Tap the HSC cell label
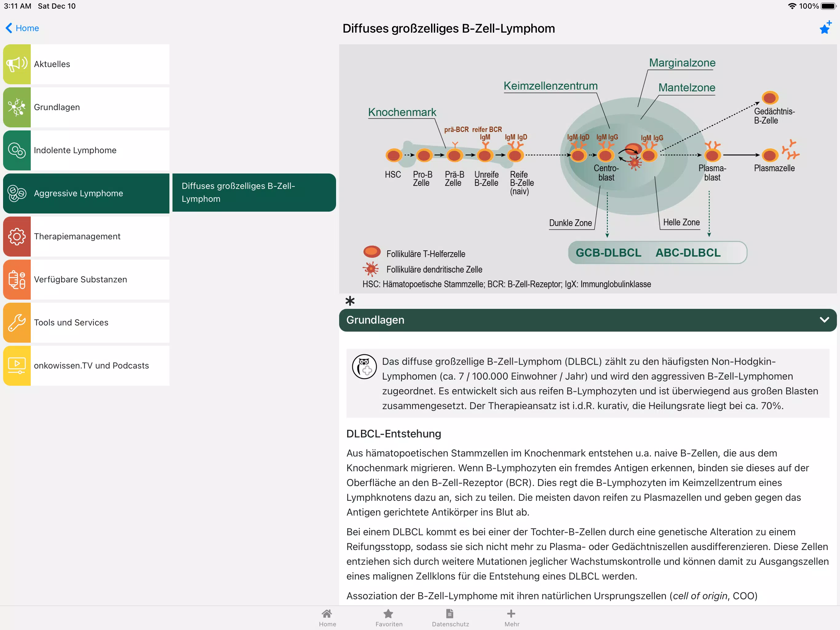Image resolution: width=840 pixels, height=630 pixels. click(393, 174)
